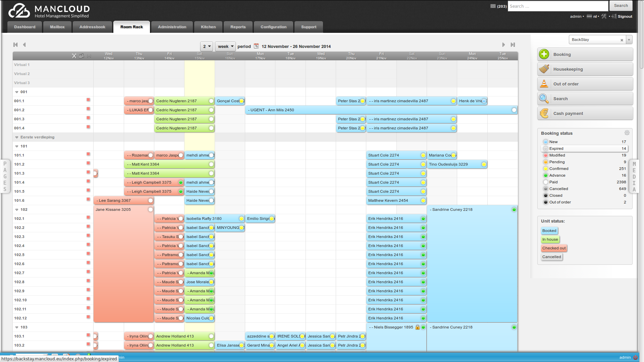Open Cash payment using the euro coin icon
The width and height of the screenshot is (644, 362).
click(x=544, y=113)
